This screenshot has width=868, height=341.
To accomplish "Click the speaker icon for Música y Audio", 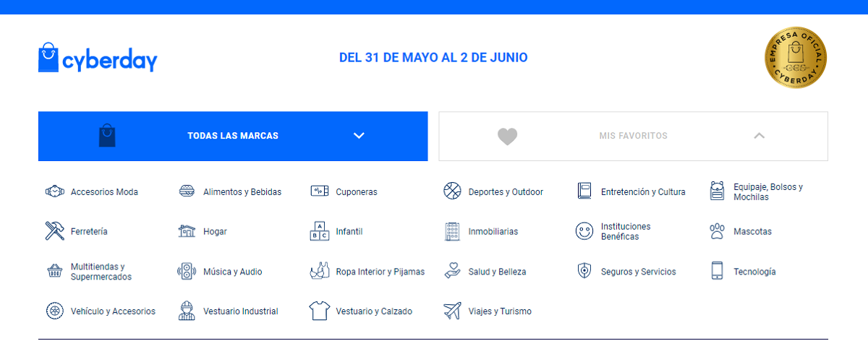I will [x=187, y=272].
